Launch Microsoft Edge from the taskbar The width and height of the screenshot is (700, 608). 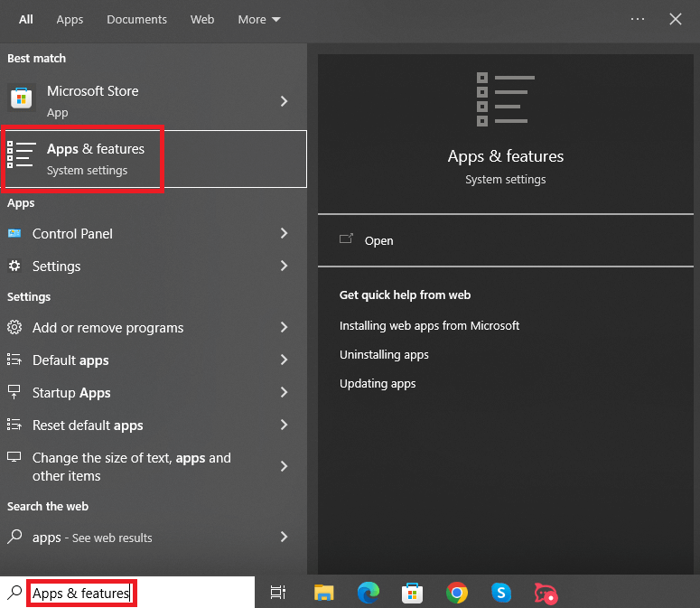tap(368, 593)
